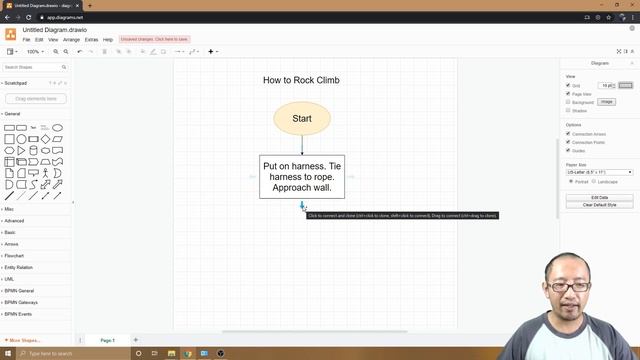Select the ellipse shape in General

pos(58,128)
